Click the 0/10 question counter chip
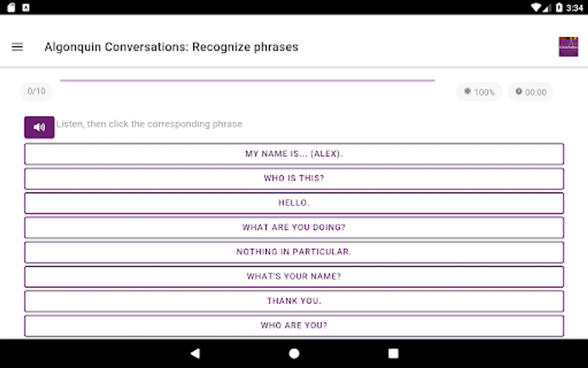Viewport: 588px width, 368px height. (36, 91)
